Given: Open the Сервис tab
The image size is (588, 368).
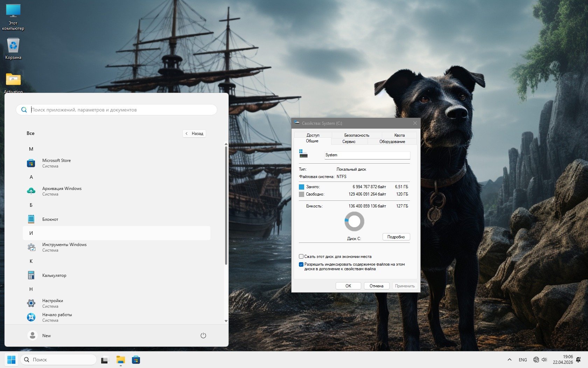Looking at the screenshot, I should click(349, 142).
